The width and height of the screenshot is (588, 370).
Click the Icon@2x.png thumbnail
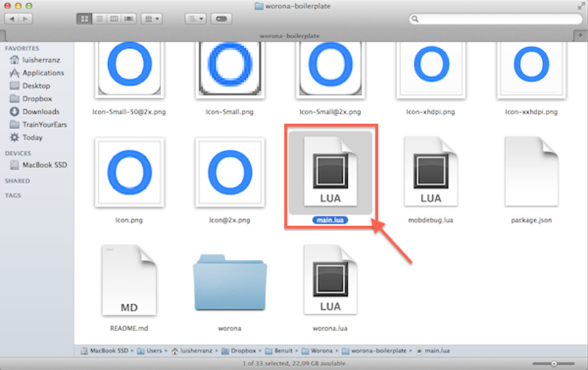tap(229, 173)
